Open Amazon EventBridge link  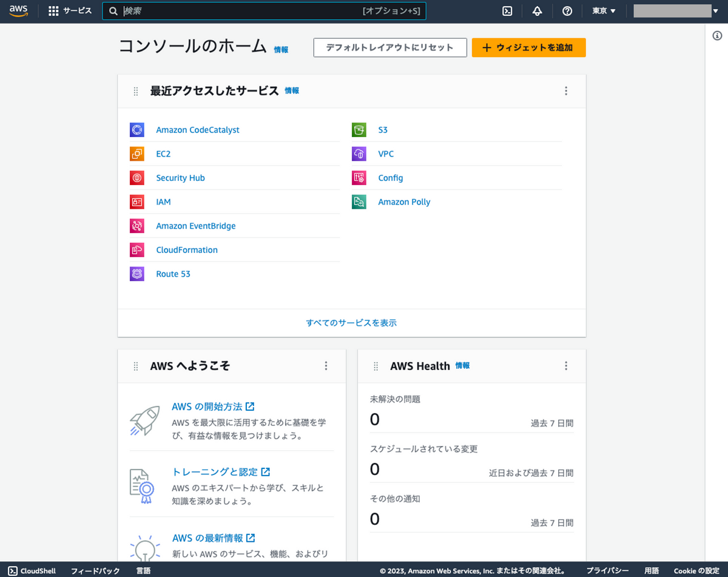pos(196,226)
